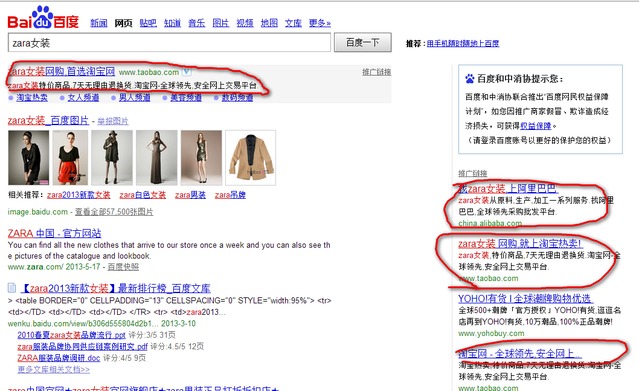Open the ZARA服装品牌调研.doc document
639x391 pixels.
tap(59, 358)
